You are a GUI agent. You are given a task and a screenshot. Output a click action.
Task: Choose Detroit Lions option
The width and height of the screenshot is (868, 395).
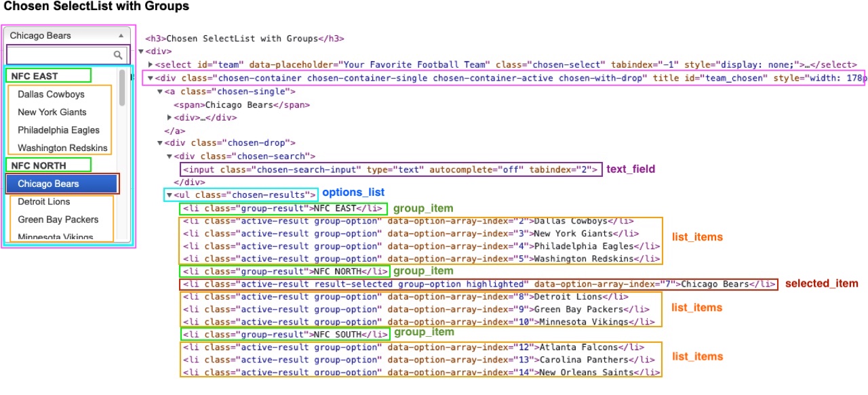coord(44,201)
